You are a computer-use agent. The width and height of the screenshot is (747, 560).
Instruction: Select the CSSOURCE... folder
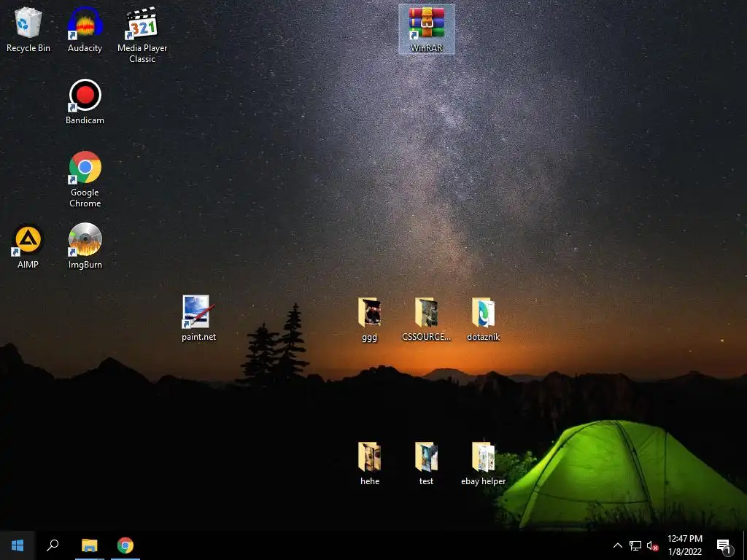pyautogui.click(x=426, y=318)
